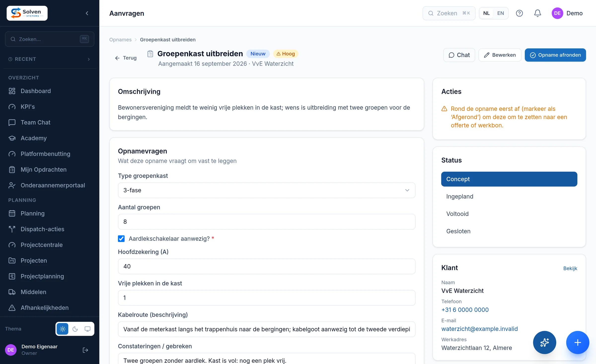Open the notifications bell
This screenshot has height=364, width=596.
pos(537,13)
